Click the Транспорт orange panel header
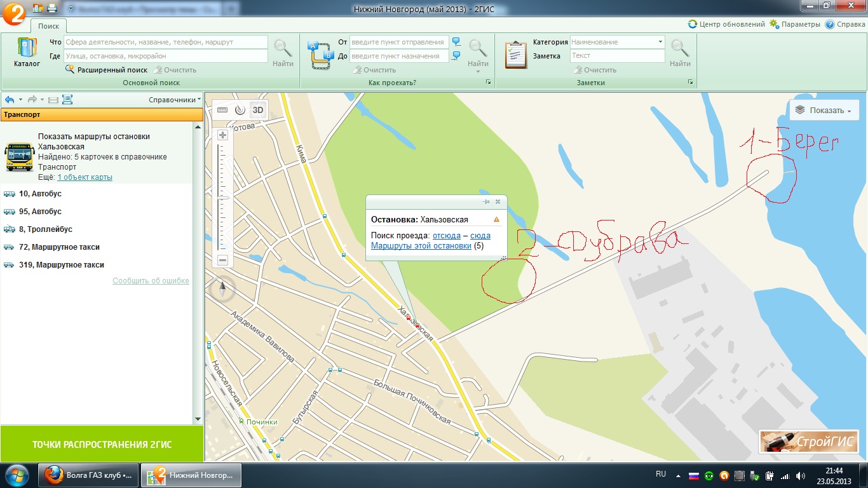The height and width of the screenshot is (488, 868). coord(102,114)
